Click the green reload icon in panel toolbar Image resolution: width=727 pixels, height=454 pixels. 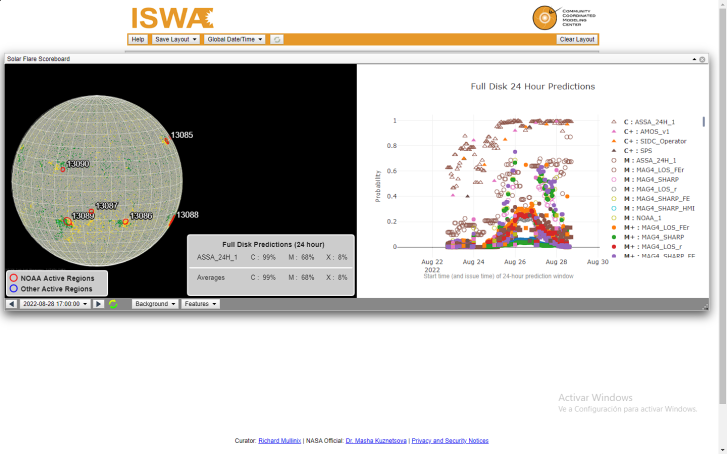[x=113, y=304]
